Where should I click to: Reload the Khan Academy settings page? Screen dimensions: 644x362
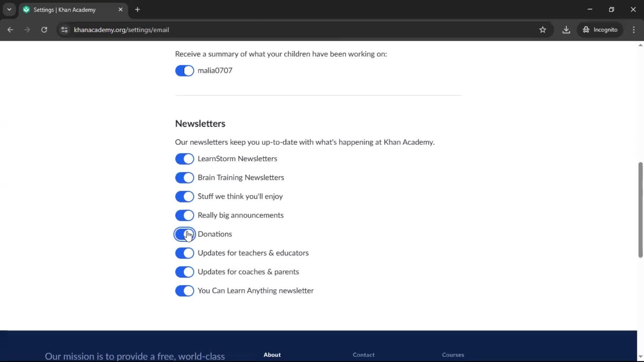[44, 30]
